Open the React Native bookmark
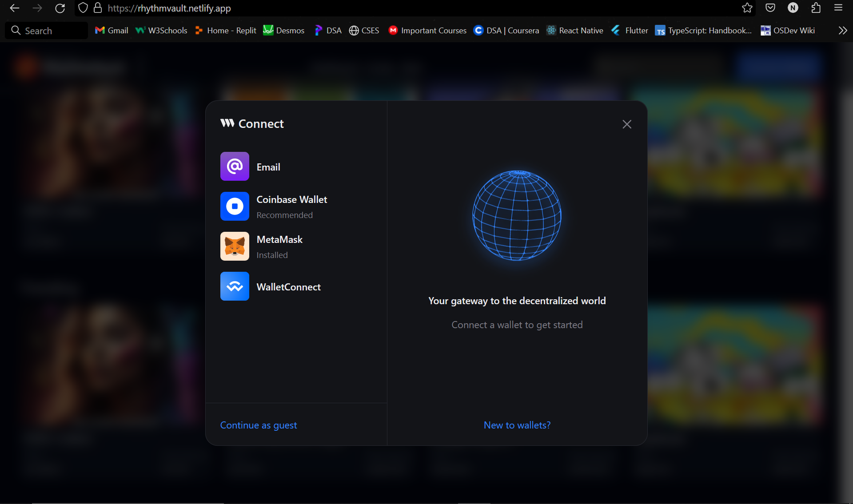 click(575, 30)
